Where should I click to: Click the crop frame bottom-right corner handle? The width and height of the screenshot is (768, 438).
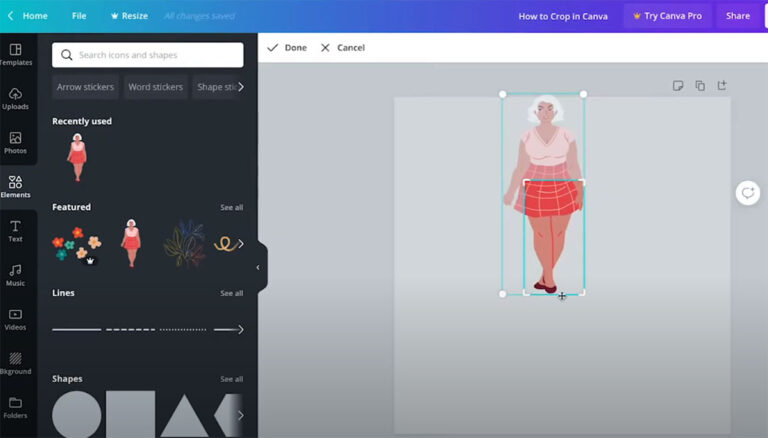point(582,292)
